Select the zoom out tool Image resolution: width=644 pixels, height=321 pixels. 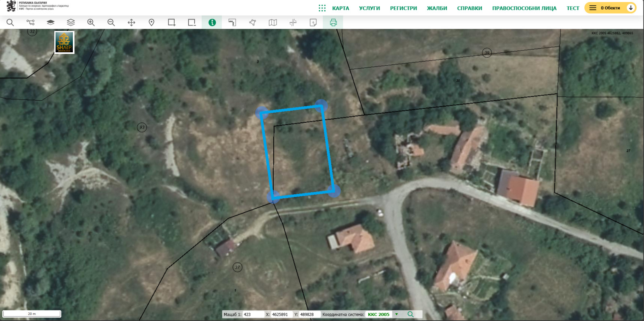111,23
